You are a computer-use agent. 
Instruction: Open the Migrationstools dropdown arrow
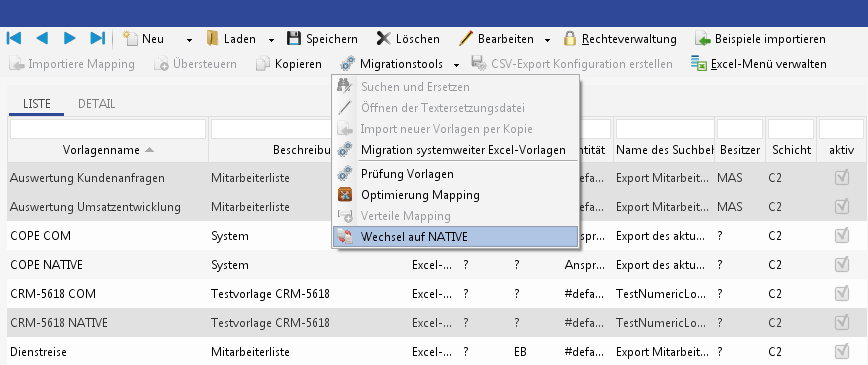coord(456,65)
